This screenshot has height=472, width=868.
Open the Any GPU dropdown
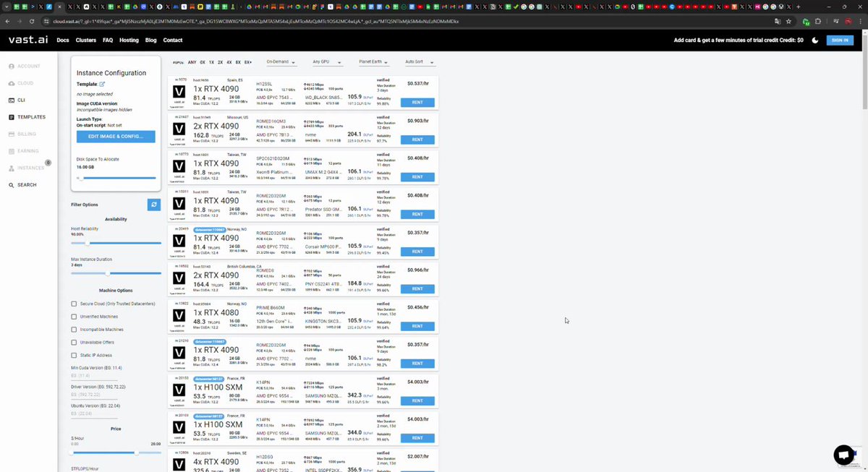327,62
